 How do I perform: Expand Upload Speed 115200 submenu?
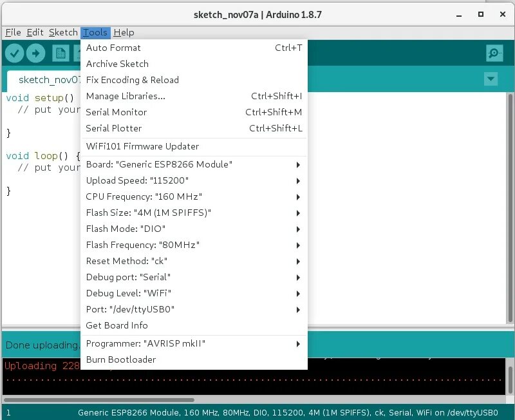tap(194, 181)
